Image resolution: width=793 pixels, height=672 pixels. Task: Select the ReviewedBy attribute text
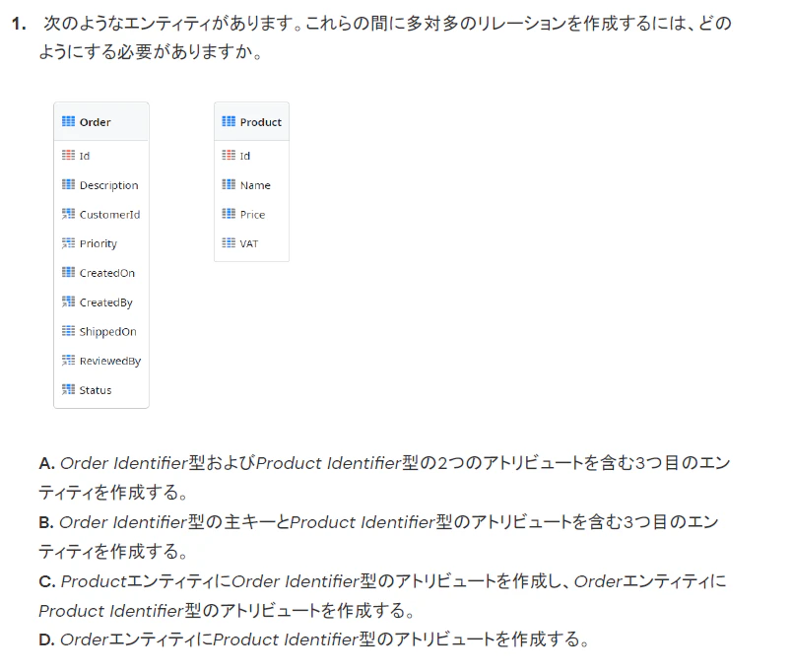(110, 362)
